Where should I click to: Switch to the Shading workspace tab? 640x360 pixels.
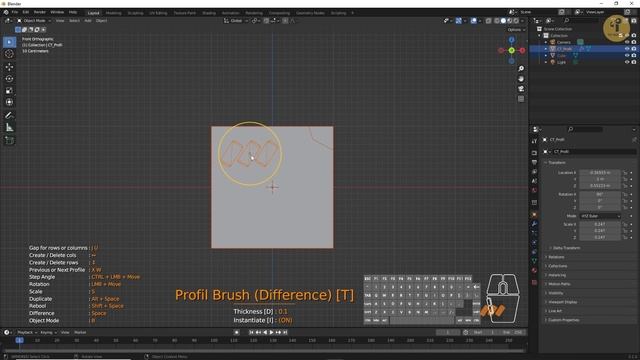pyautogui.click(x=209, y=13)
